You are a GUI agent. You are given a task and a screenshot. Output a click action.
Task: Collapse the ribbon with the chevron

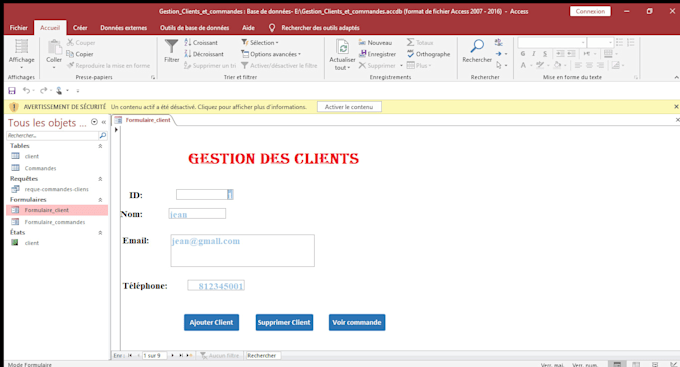[x=676, y=77]
